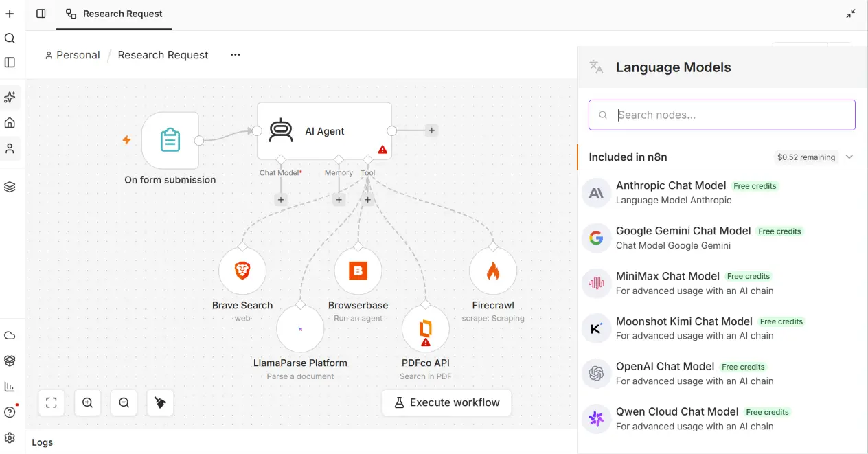Image resolution: width=868 pixels, height=454 pixels.
Task: Focus the Search nodes input field
Action: (722, 115)
